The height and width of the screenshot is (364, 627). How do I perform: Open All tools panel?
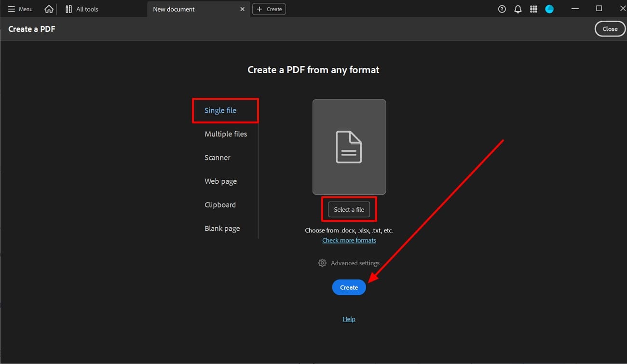pyautogui.click(x=82, y=9)
